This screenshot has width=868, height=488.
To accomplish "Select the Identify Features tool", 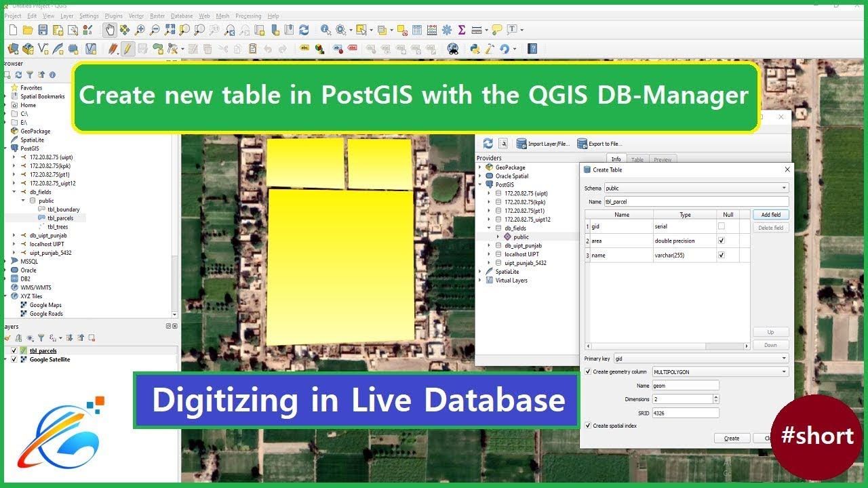I will [x=325, y=30].
